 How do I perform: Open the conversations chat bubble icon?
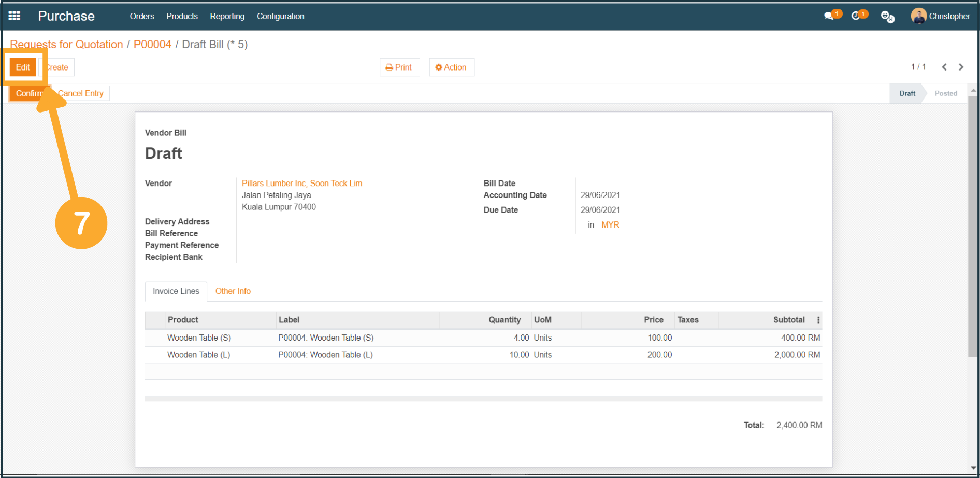tap(829, 16)
